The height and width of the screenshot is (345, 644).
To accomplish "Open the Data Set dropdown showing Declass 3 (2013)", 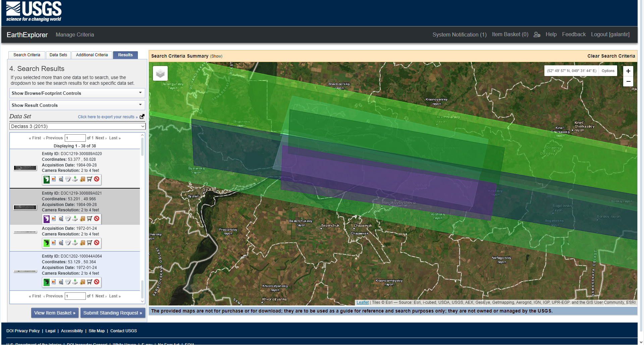I will 77,126.
